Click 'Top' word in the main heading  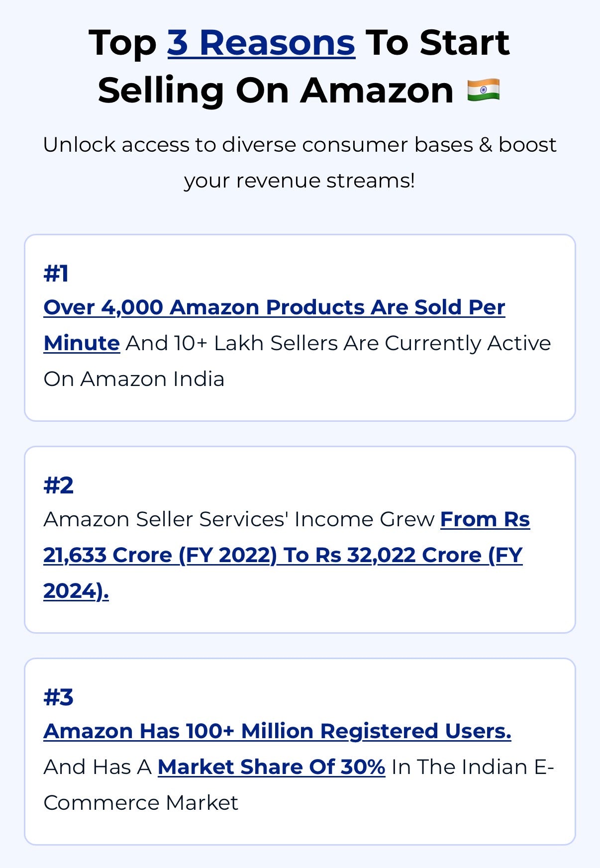(x=122, y=44)
